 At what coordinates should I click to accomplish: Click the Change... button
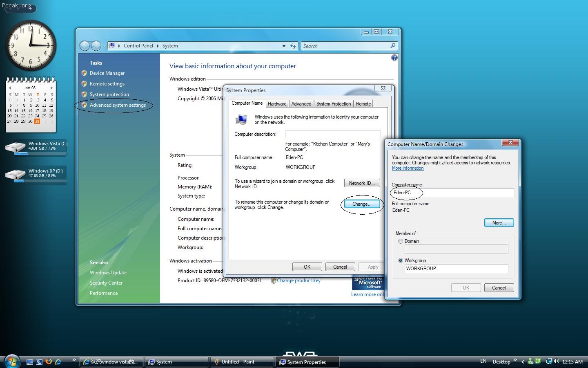click(x=362, y=204)
